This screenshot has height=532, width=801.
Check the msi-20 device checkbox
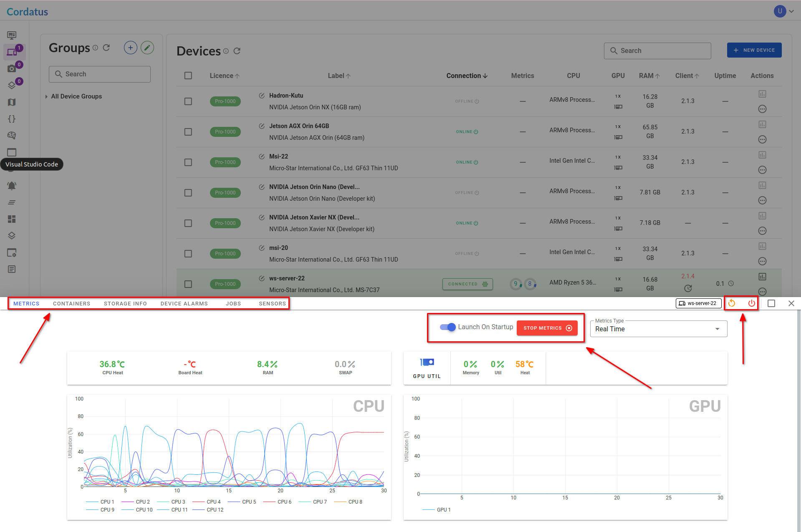pyautogui.click(x=188, y=254)
